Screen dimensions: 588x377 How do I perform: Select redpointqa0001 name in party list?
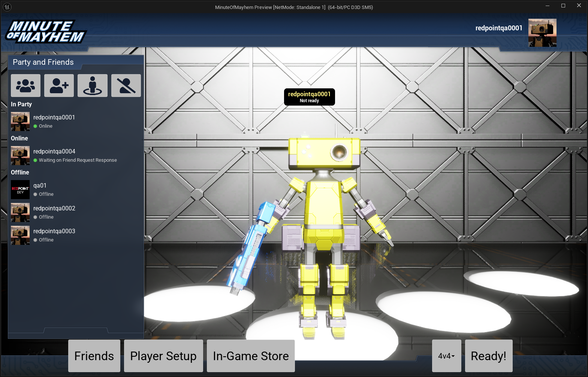coord(54,117)
